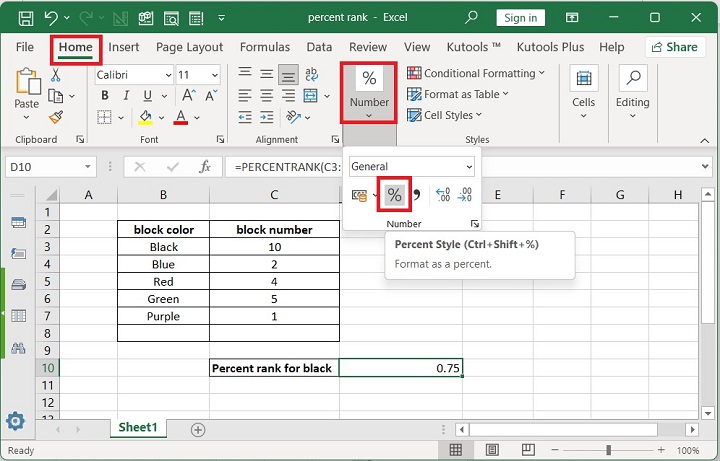The image size is (720, 461).
Task: Open the Formulas ribbon tab
Action: pyautogui.click(x=264, y=47)
